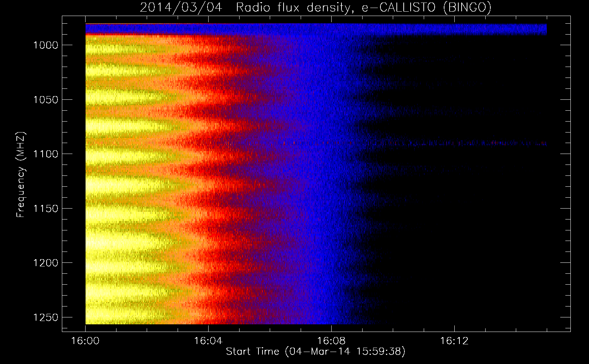The width and height of the screenshot is (589, 364).
Task: Choose the 1250 frequency tick label
Action: (46, 317)
